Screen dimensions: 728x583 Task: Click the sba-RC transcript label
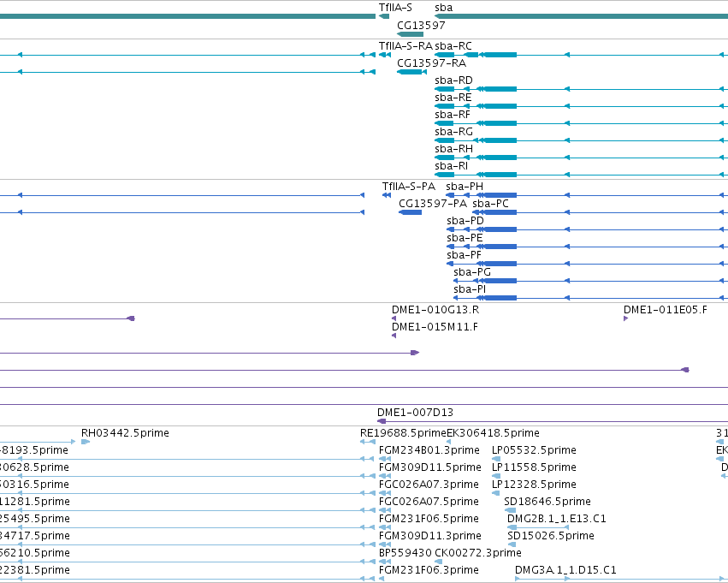pyautogui.click(x=453, y=46)
